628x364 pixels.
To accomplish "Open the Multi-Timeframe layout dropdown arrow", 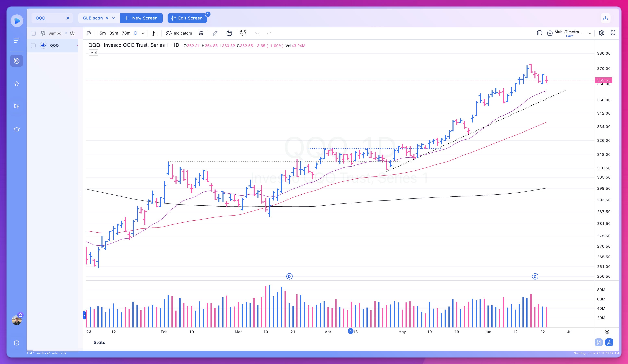I will point(590,33).
